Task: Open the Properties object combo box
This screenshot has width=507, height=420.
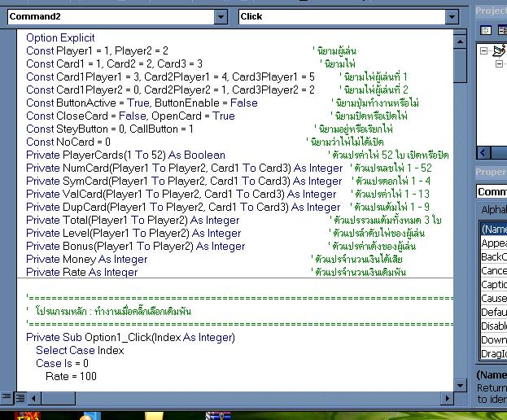Action: tap(492, 192)
